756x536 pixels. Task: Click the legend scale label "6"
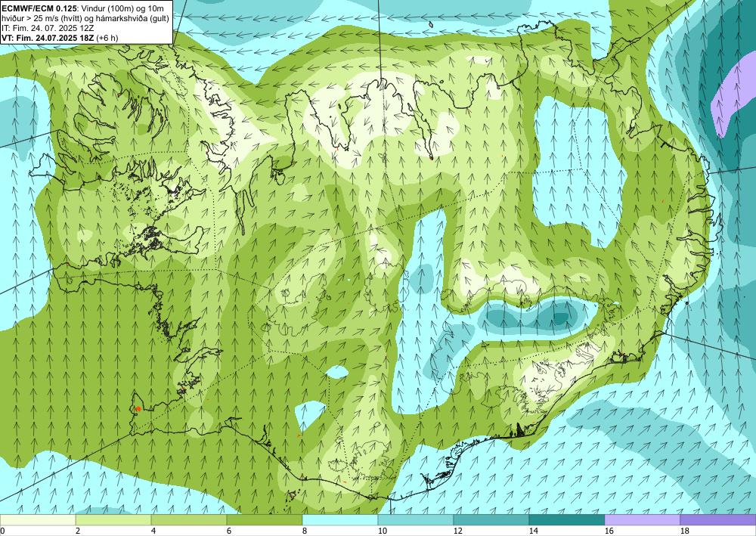228,531
